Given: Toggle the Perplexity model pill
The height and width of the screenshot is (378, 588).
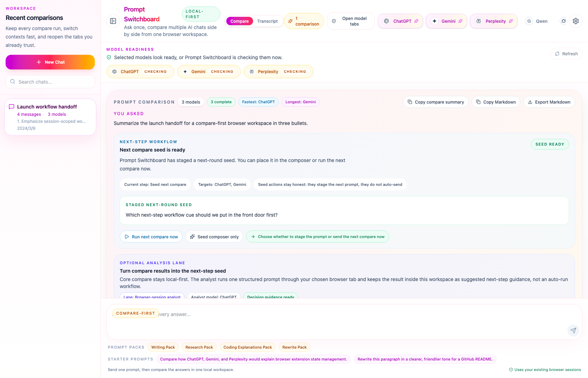Looking at the screenshot, I should coord(493,21).
